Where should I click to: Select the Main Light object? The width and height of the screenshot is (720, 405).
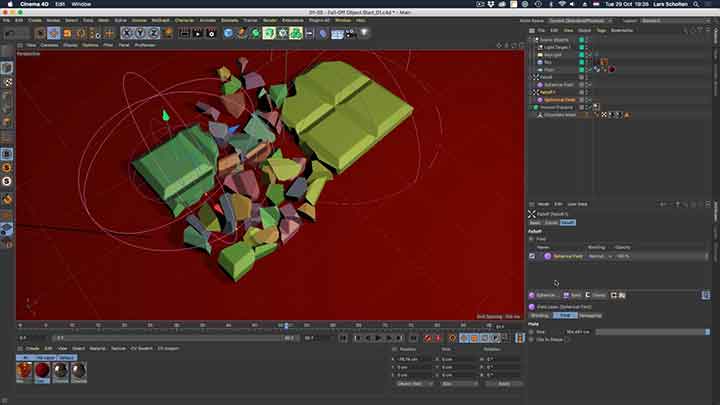[x=552, y=55]
